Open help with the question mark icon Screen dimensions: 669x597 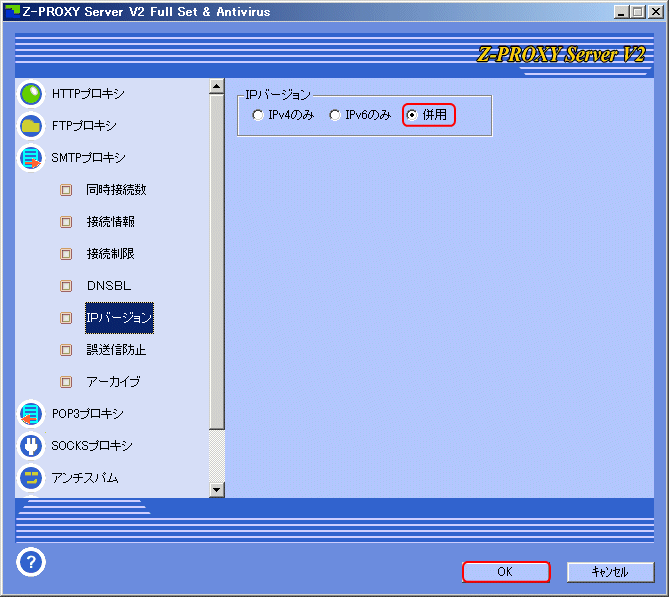coord(31,562)
